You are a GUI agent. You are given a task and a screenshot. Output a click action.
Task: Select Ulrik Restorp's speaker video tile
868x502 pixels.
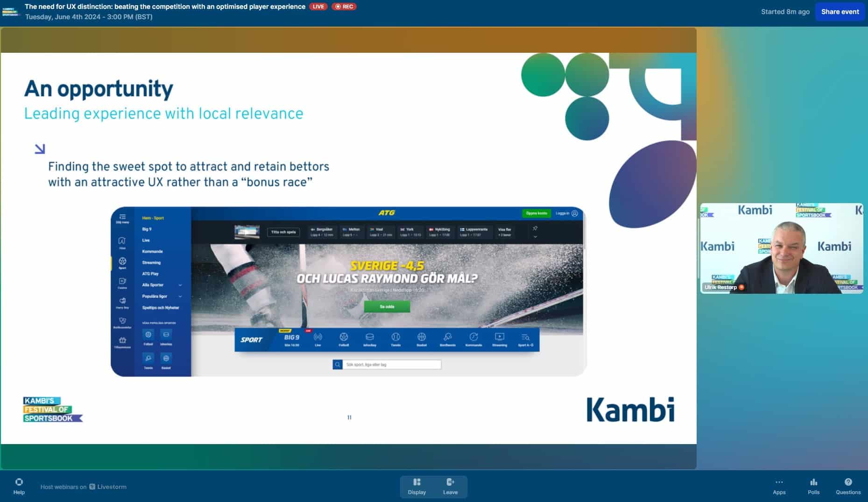coord(782,248)
